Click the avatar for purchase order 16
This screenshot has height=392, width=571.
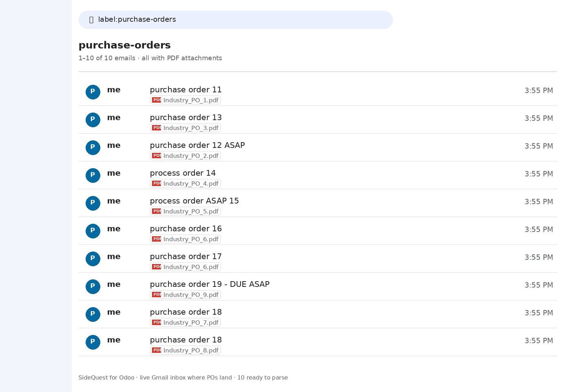(x=93, y=231)
